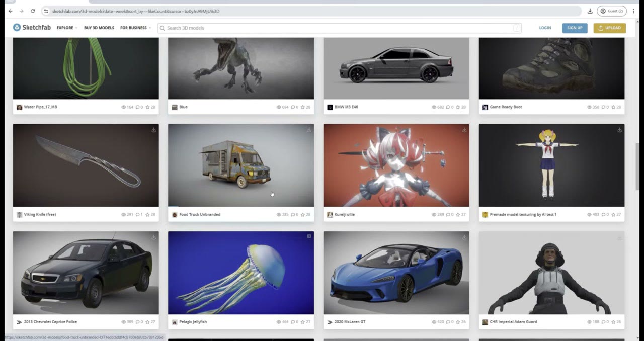The image size is (644, 341).
Task: Open the Chevrolet Caprice Police thumbnail
Action: pos(86,273)
